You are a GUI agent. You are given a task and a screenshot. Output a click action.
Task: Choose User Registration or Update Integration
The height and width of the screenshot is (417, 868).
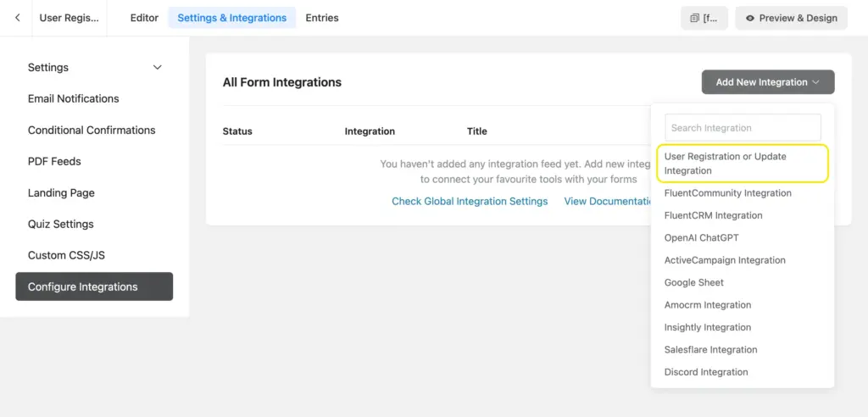[743, 164]
